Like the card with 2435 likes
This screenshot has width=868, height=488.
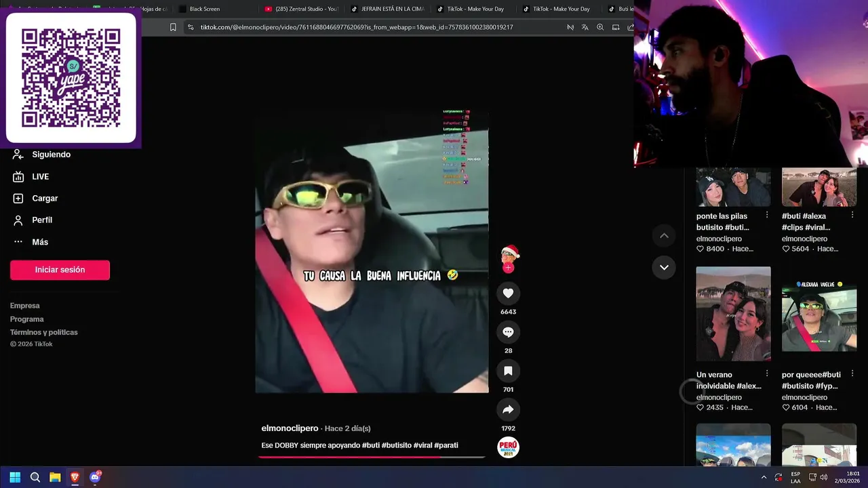(700, 407)
